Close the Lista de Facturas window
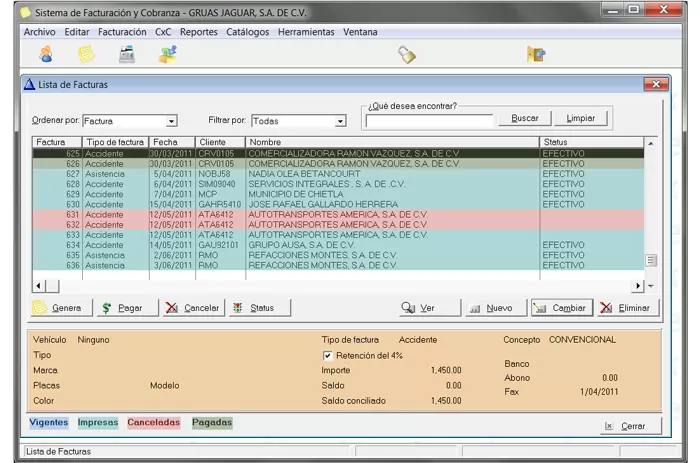The width and height of the screenshot is (700, 463). 656,84
